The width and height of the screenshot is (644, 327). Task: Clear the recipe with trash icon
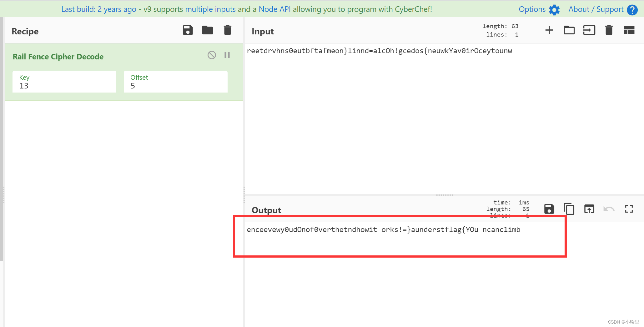pyautogui.click(x=228, y=30)
